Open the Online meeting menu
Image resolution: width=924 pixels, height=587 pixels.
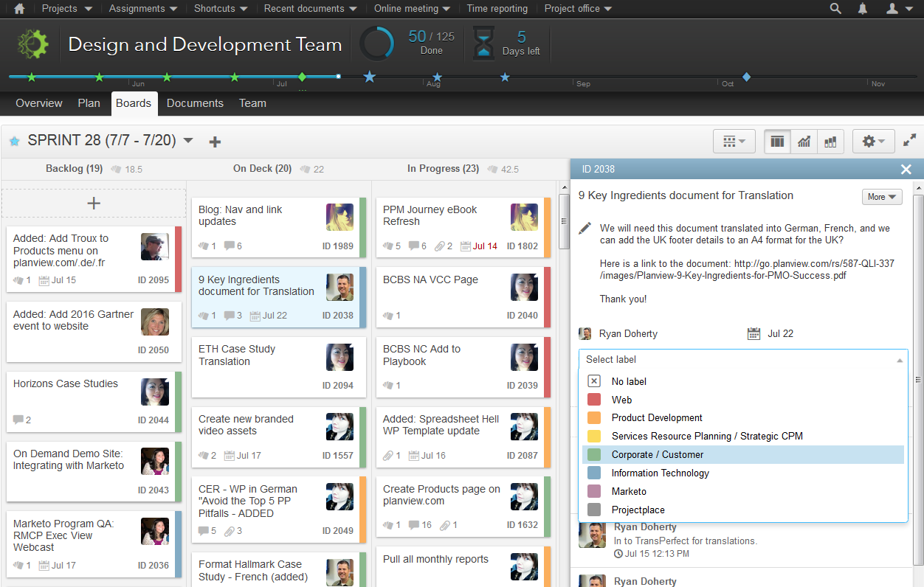point(412,9)
